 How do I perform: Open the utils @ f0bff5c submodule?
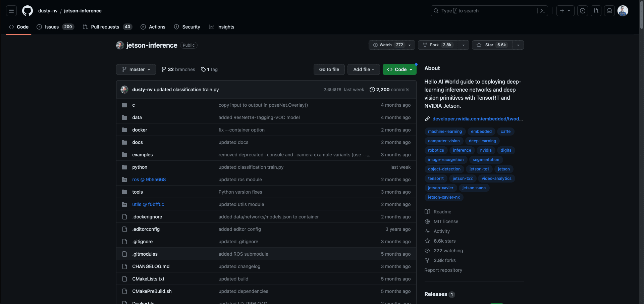(148, 204)
